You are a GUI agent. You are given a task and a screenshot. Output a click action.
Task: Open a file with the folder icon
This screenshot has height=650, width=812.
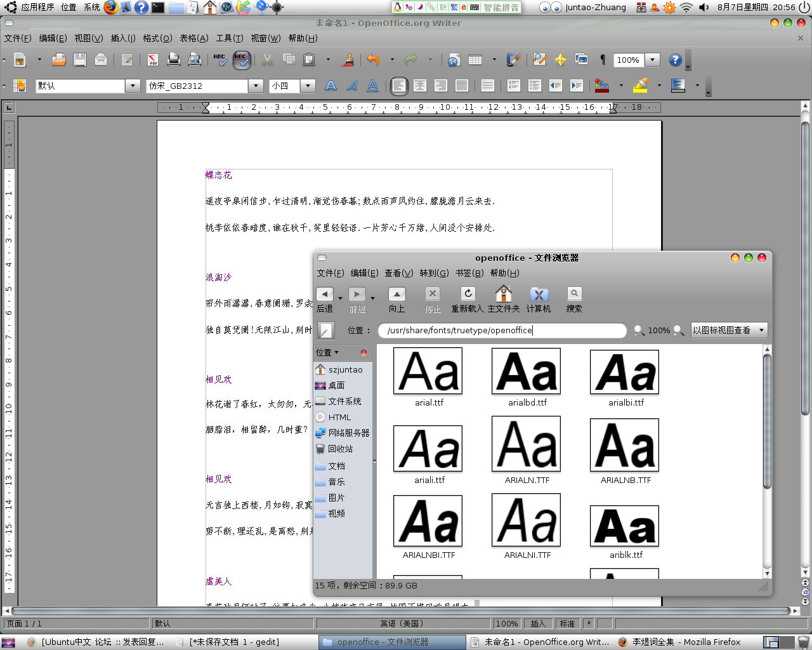[x=59, y=60]
